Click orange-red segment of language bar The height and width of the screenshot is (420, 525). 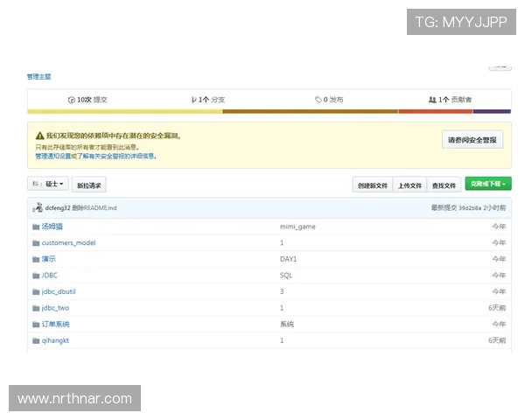click(436, 111)
